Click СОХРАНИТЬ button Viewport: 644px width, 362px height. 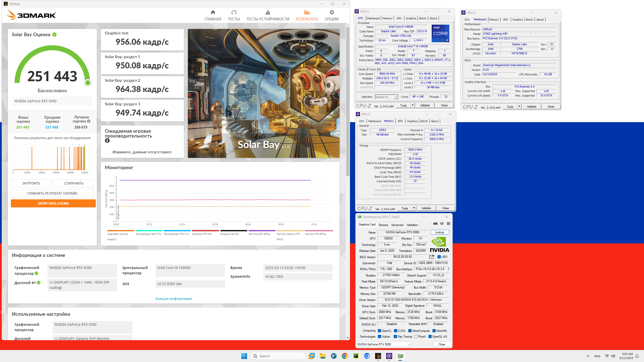point(73,183)
